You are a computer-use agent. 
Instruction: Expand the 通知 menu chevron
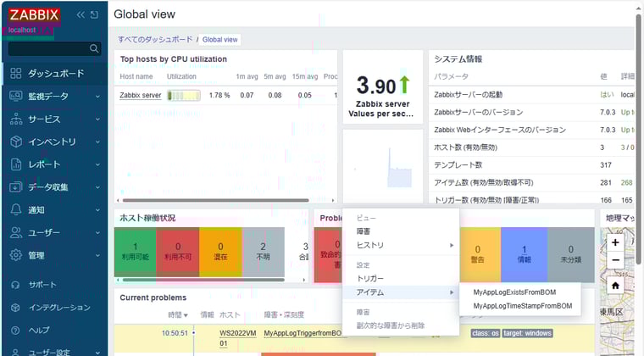click(97, 210)
